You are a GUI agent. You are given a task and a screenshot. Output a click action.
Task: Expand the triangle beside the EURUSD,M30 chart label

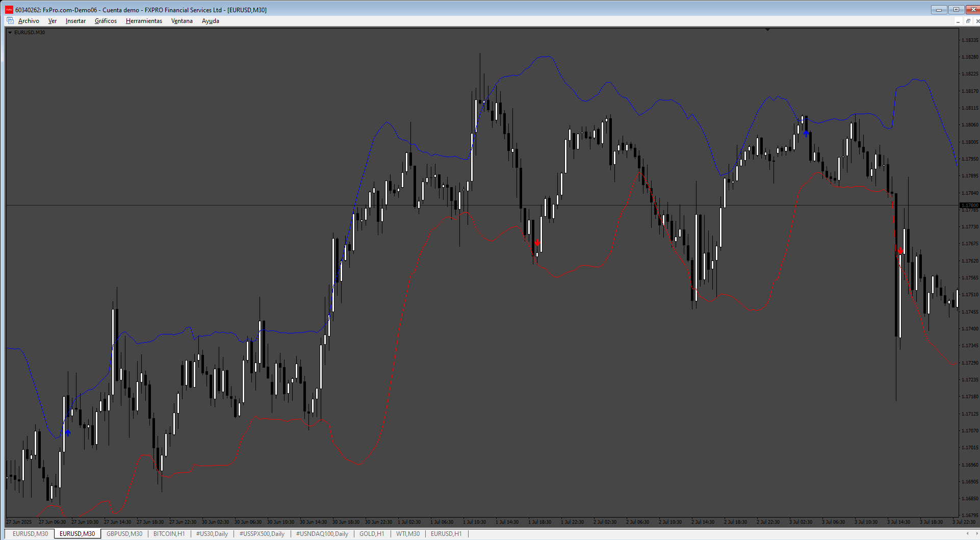10,32
